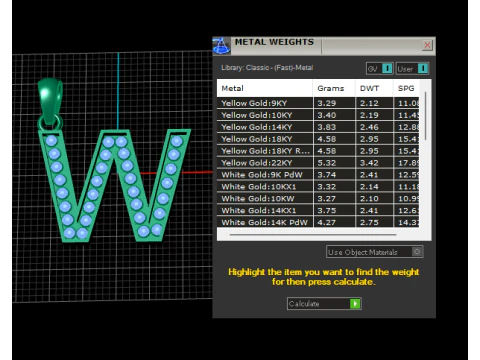Select the White Gold:10KW row
The height and width of the screenshot is (360, 480).
318,199
